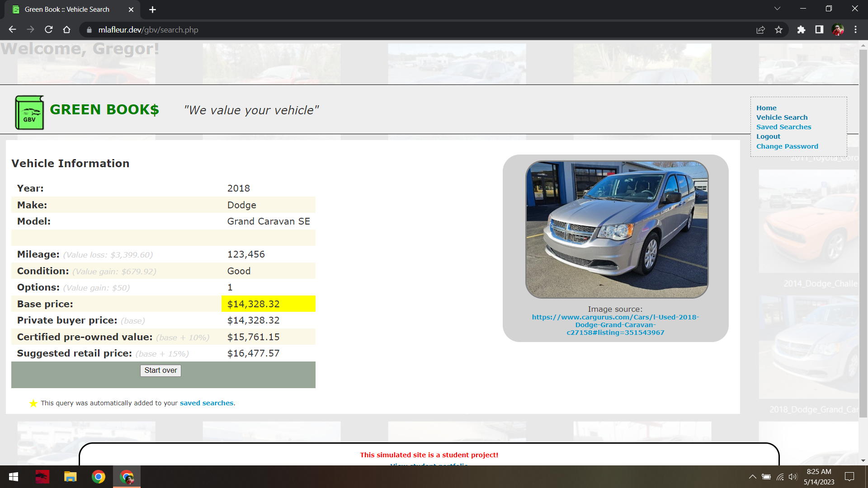This screenshot has height=488, width=868.
Task: Open Saved Searches in navigation menu
Action: pyautogui.click(x=783, y=127)
